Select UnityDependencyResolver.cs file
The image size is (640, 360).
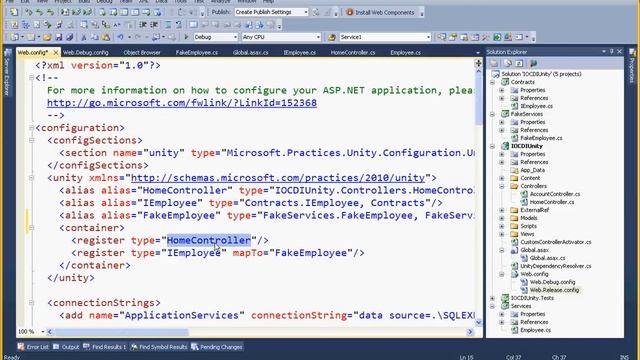click(x=555, y=266)
